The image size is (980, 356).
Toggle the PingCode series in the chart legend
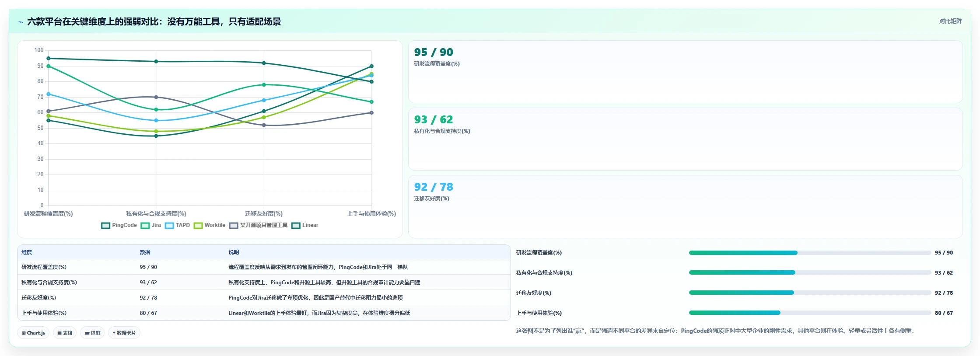coord(119,225)
